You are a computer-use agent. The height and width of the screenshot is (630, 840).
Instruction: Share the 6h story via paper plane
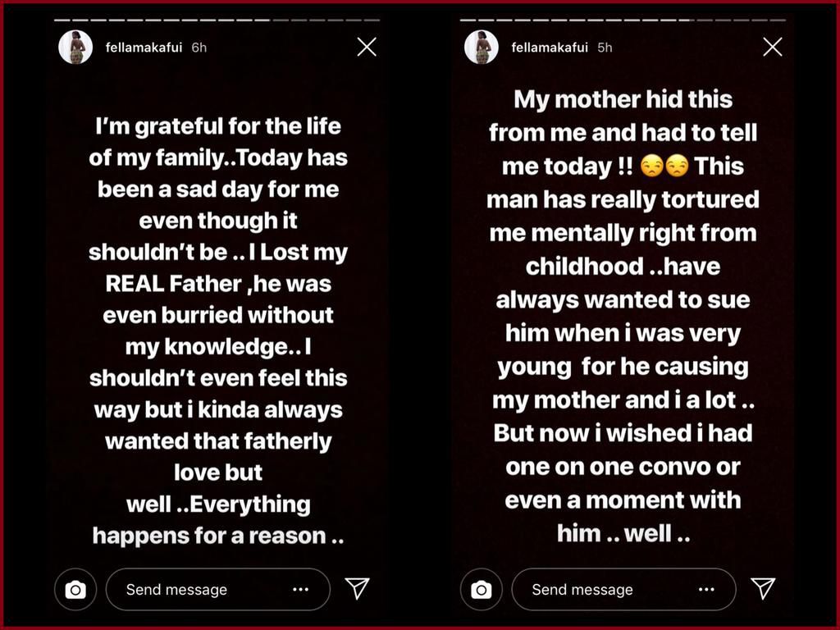tap(357, 587)
